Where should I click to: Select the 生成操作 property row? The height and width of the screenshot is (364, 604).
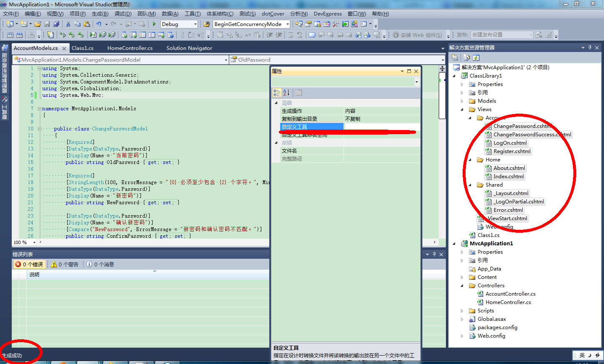[x=312, y=111]
